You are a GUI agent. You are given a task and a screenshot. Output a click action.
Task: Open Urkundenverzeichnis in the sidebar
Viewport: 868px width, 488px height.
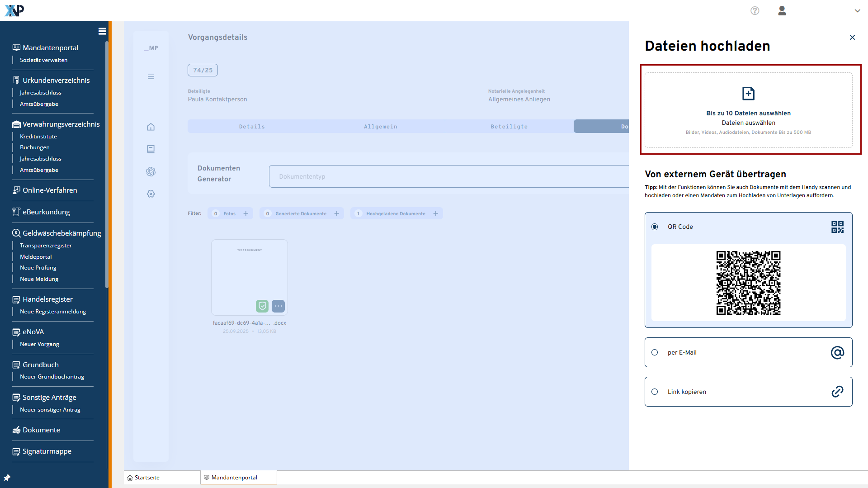(x=56, y=80)
